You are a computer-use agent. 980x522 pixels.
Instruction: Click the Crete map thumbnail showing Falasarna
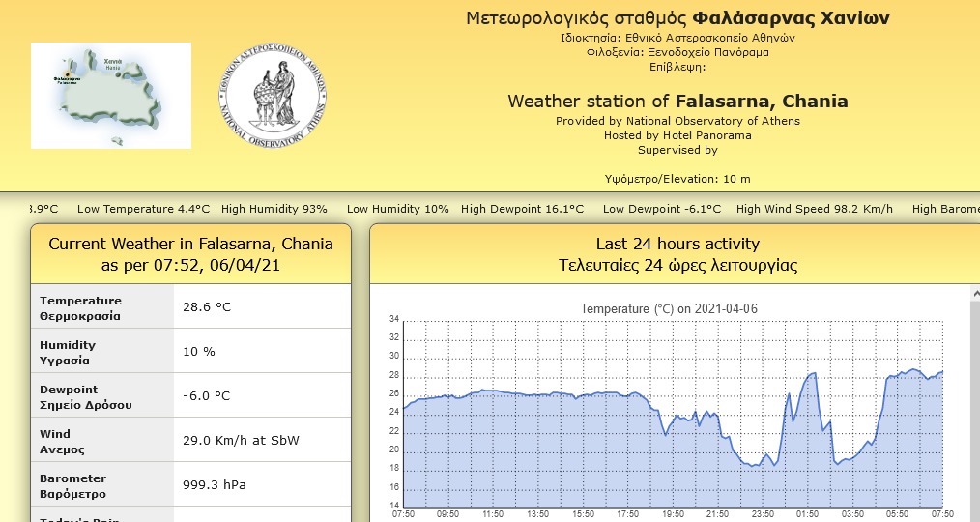110,96
